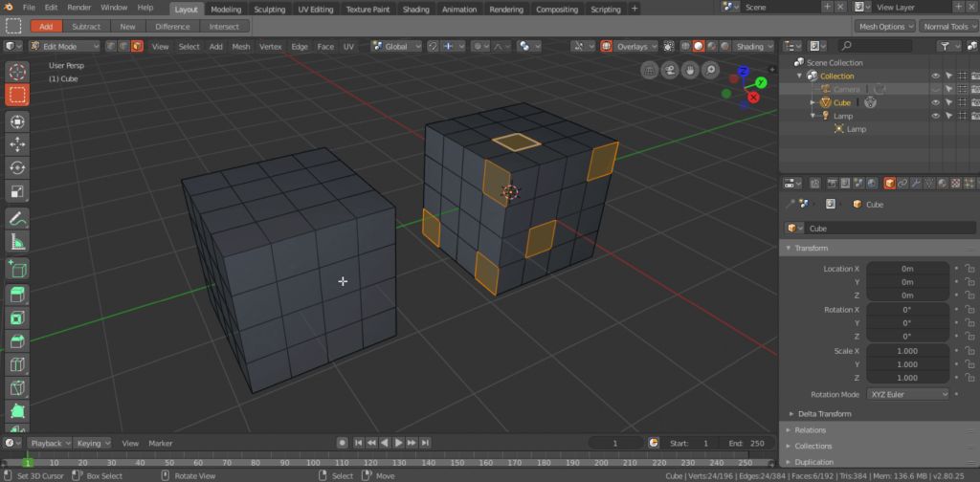Open the Render menu
980x482 pixels.
coord(78,8)
